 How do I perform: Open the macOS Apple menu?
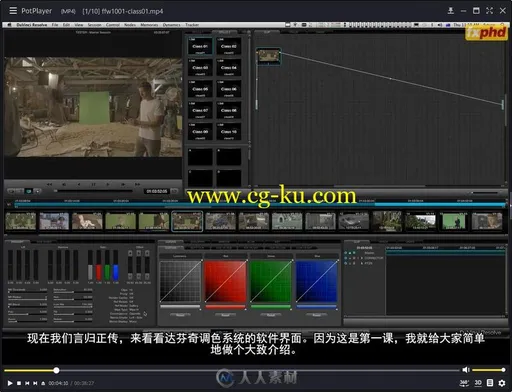point(9,25)
